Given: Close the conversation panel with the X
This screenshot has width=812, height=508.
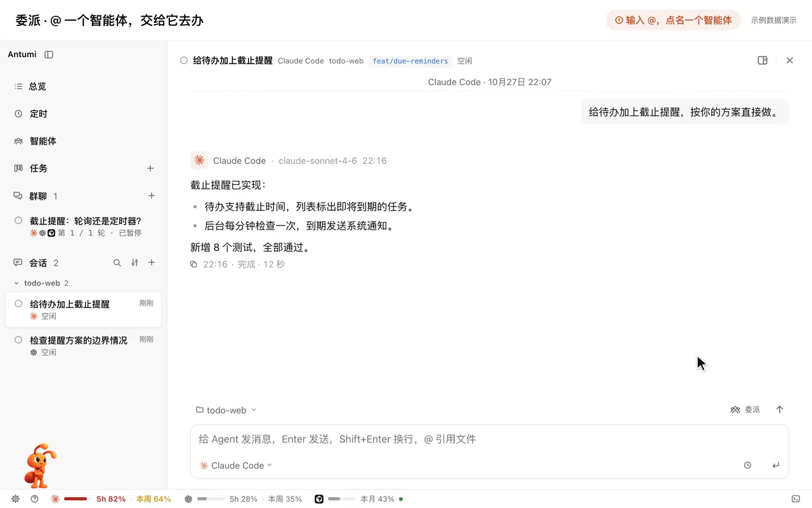Looking at the screenshot, I should click(790, 60).
